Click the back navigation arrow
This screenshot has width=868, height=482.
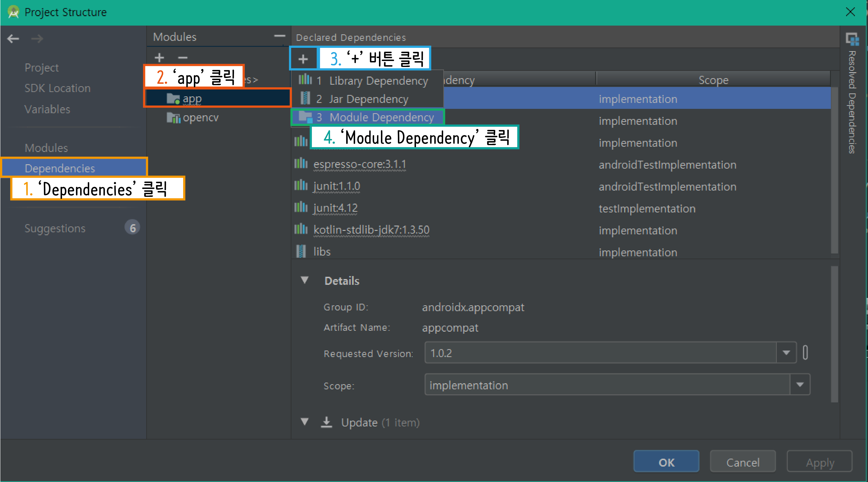tap(13, 39)
